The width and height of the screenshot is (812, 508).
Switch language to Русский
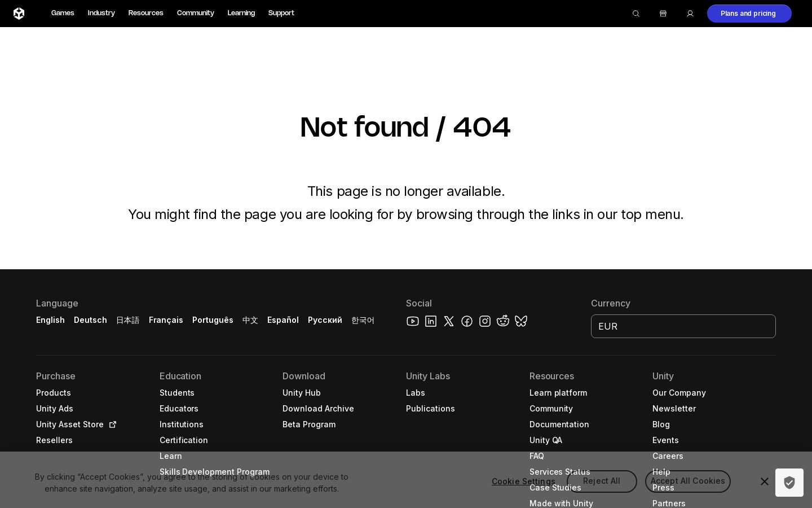[325, 320]
